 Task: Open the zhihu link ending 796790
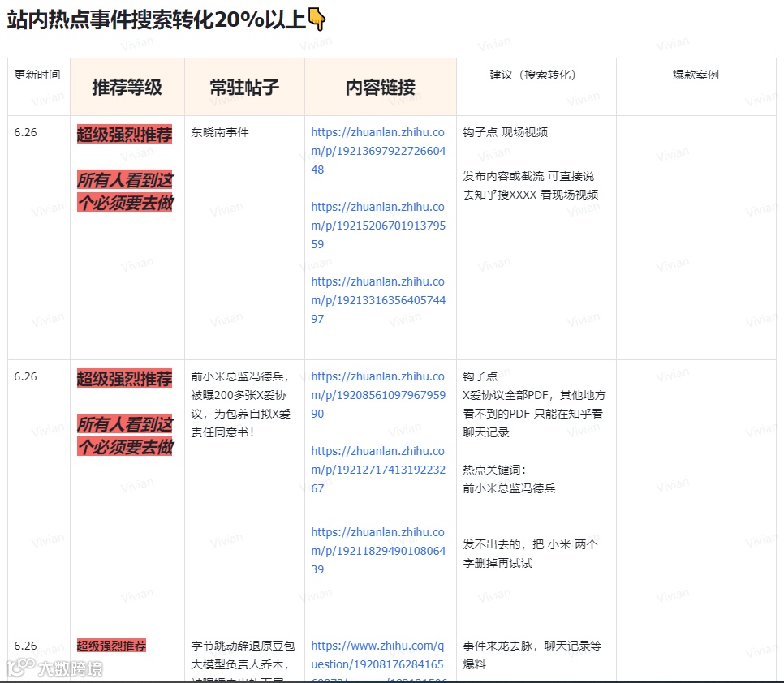pos(378,395)
